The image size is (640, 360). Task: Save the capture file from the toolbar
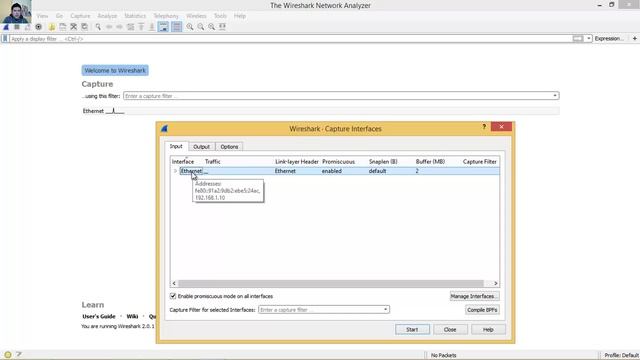point(62,27)
